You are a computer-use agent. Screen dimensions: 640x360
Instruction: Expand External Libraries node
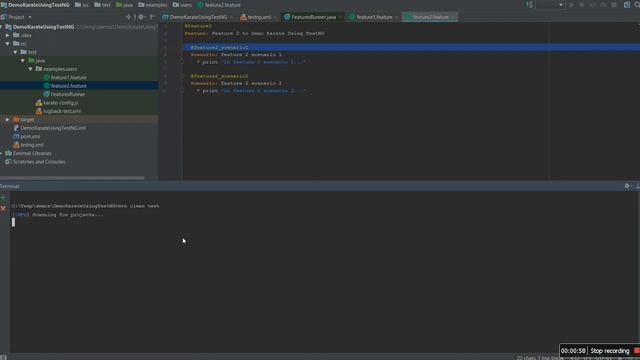tap(1, 153)
